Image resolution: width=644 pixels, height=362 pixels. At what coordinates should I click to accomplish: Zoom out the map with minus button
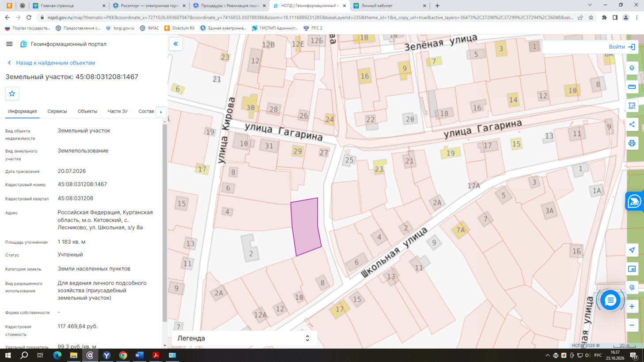(x=632, y=325)
